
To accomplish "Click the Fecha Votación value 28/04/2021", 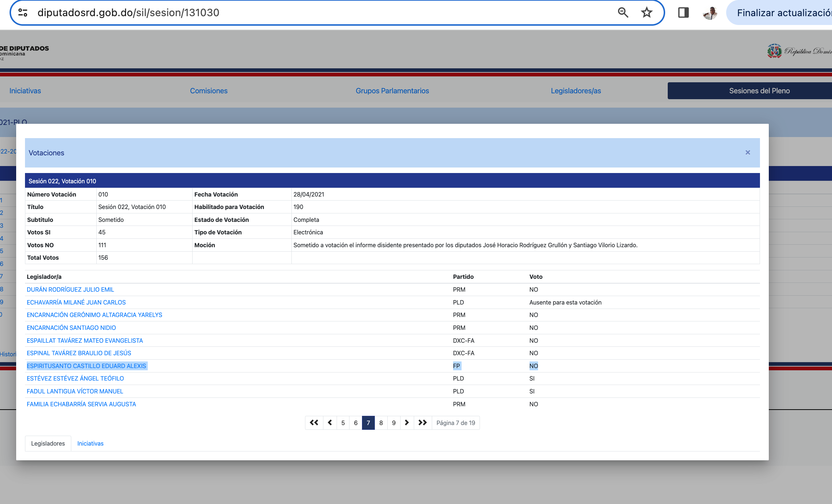I will 309,194.
